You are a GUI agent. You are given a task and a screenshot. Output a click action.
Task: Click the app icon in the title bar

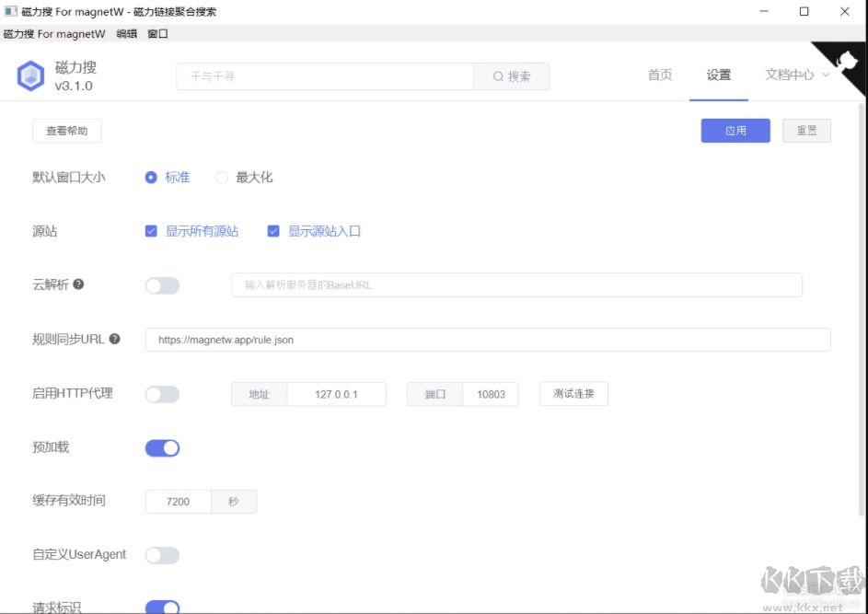coord(9,10)
